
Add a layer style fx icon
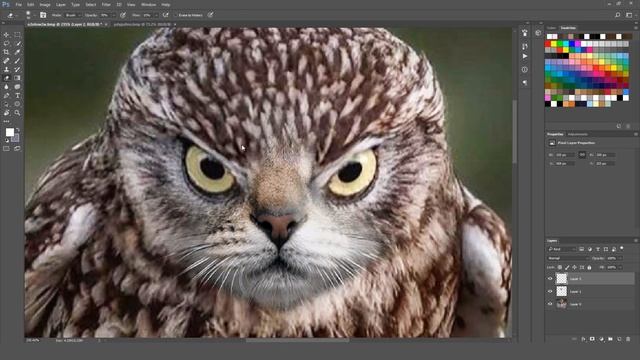pyautogui.click(x=583, y=339)
